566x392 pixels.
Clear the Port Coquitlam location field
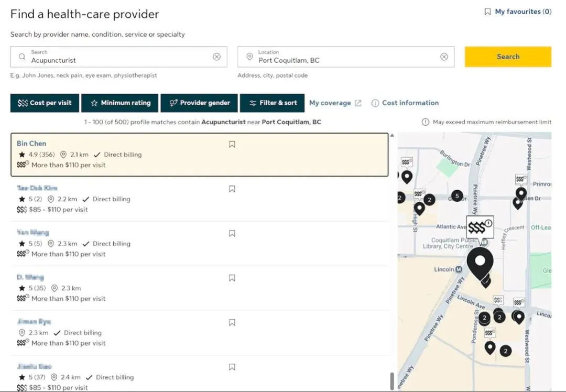pos(444,57)
